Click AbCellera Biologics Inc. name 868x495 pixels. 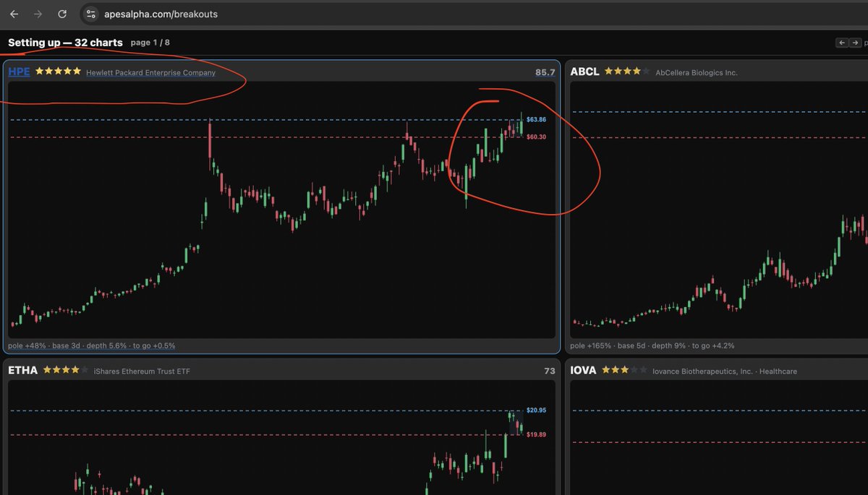coord(697,73)
